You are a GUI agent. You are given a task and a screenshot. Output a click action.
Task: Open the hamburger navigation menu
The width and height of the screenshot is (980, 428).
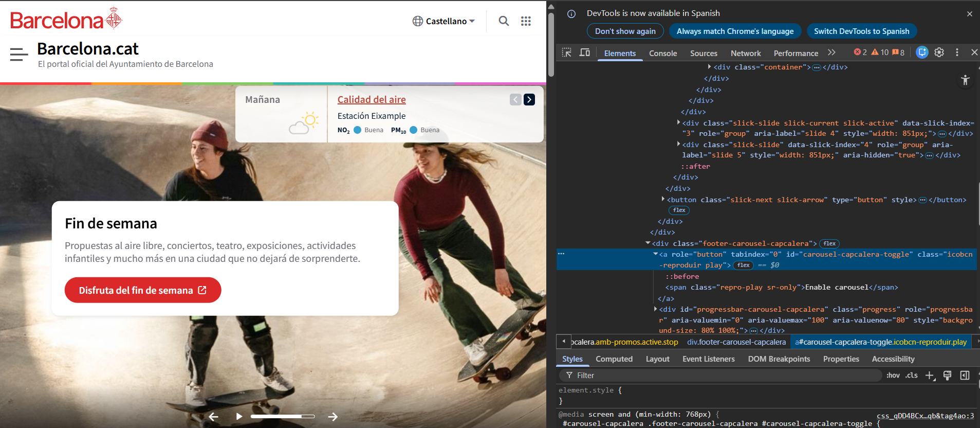pyautogui.click(x=19, y=54)
